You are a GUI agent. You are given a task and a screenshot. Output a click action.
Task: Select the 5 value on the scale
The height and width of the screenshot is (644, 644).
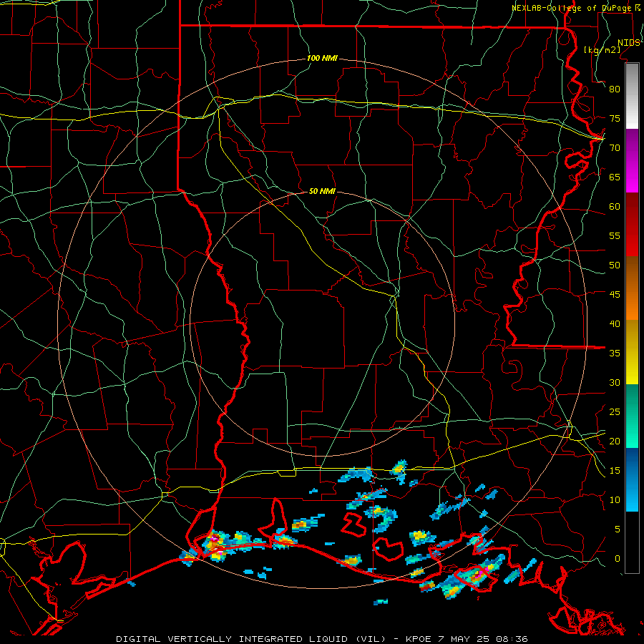[x=618, y=530]
